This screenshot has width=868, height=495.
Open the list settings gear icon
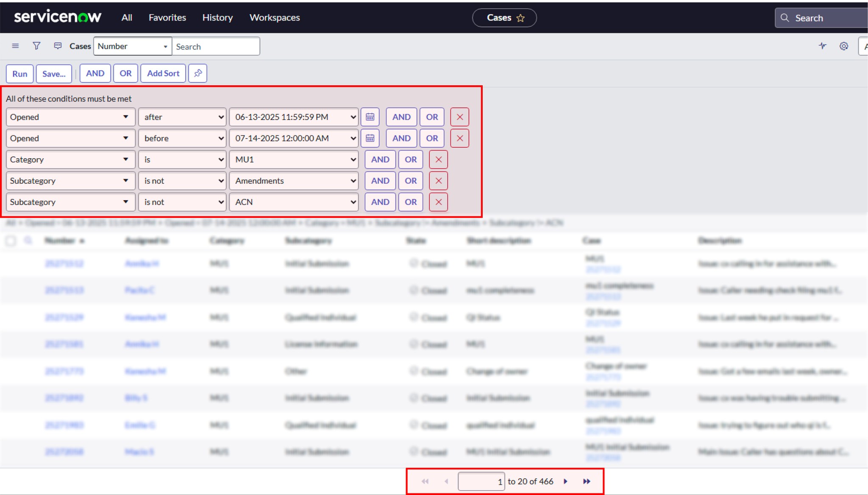pos(843,46)
